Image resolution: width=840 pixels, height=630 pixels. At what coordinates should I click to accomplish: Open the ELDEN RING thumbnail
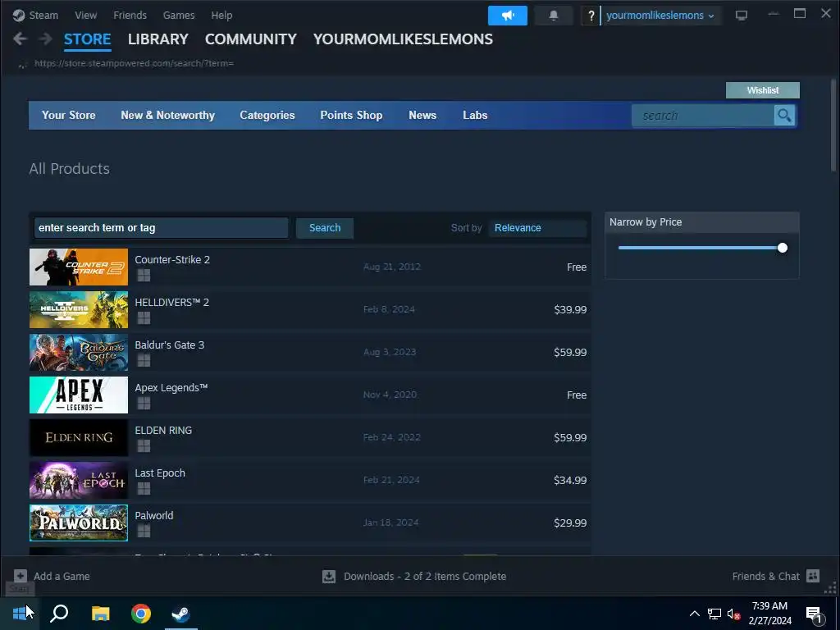79,438
